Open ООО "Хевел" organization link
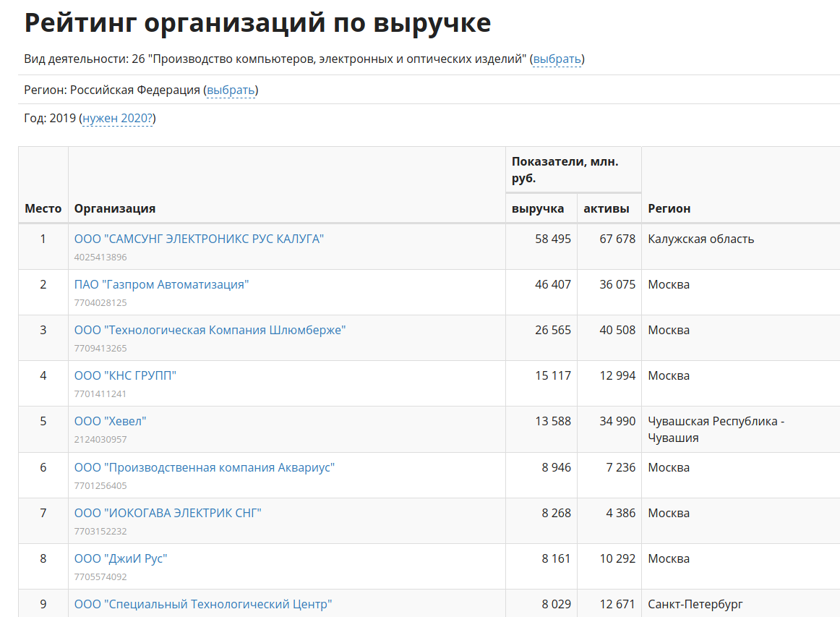Viewport: 840px width, 617px height. tap(110, 422)
